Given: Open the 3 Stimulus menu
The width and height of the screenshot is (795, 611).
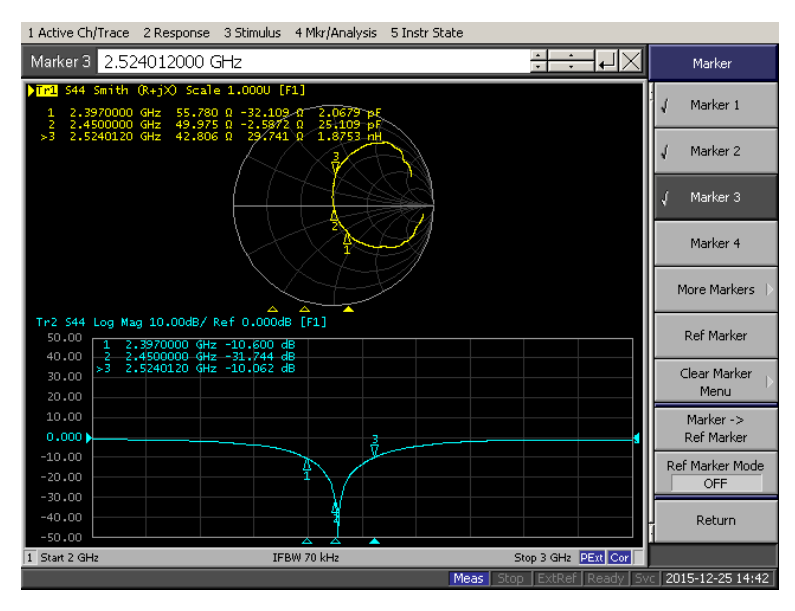Looking at the screenshot, I should pos(252,33).
